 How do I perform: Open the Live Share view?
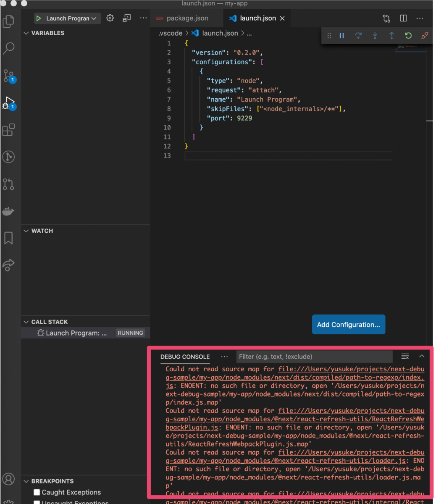pos(8,265)
